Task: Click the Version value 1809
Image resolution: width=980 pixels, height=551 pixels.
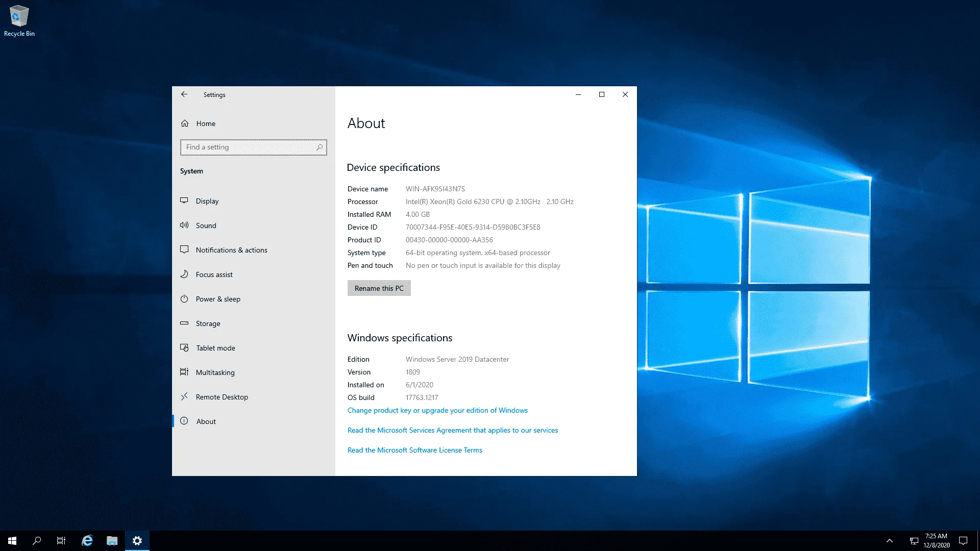Action: [x=412, y=372]
